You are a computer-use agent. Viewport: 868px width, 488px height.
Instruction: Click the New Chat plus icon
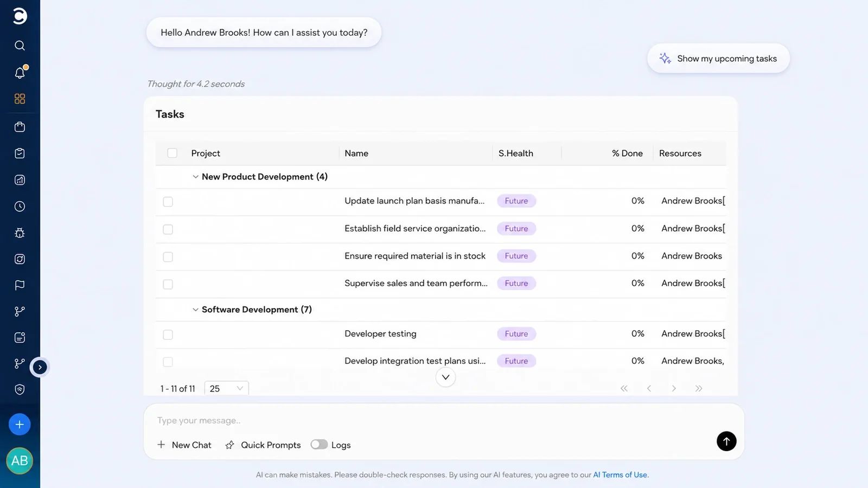161,445
